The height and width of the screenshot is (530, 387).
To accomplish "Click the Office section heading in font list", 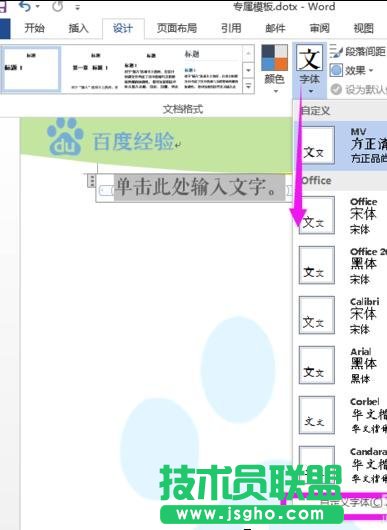I will coord(316,180).
